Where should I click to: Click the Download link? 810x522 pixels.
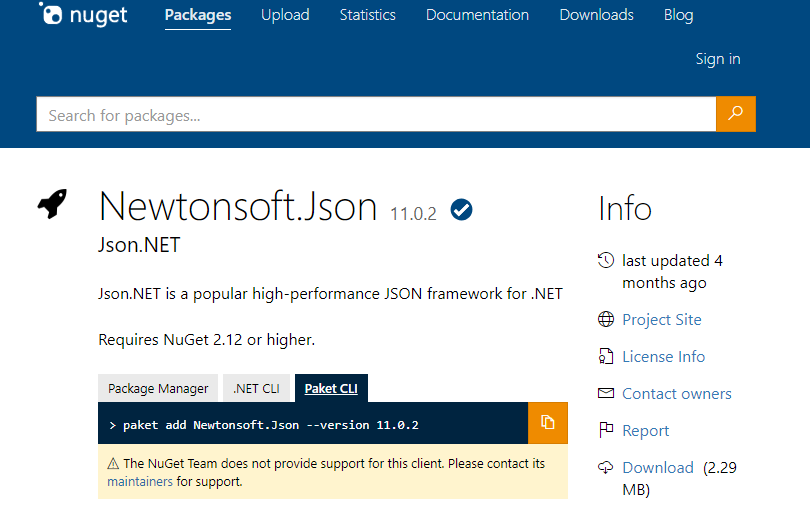coord(658,468)
